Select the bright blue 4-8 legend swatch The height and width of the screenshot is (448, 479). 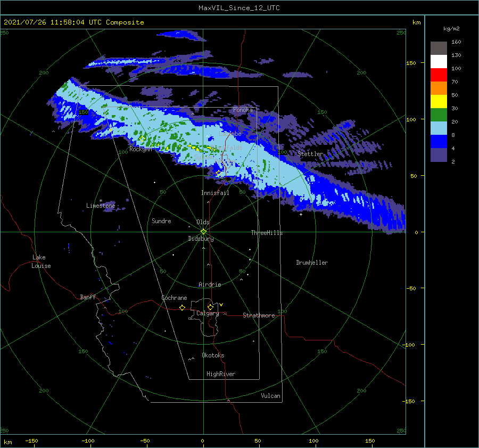click(439, 142)
